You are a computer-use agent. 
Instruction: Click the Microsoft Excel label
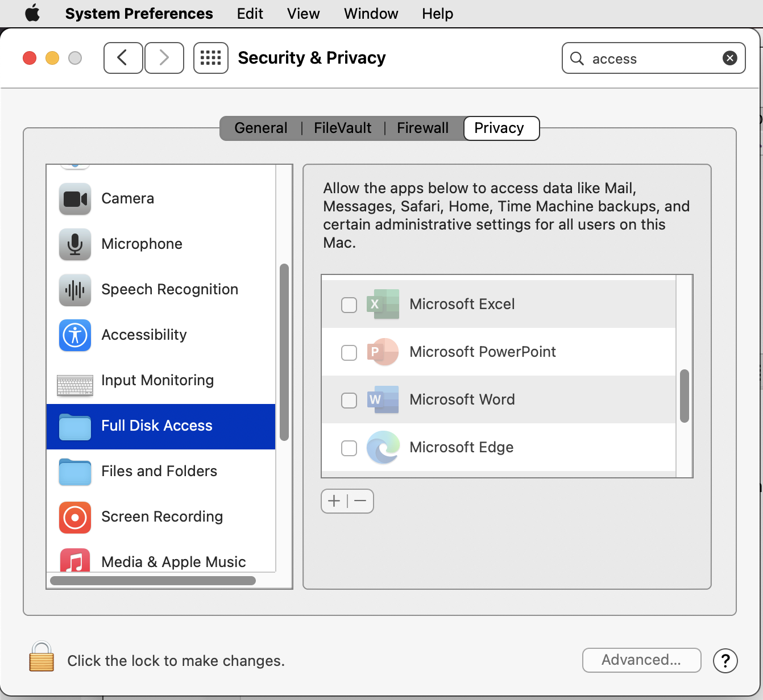[462, 305]
